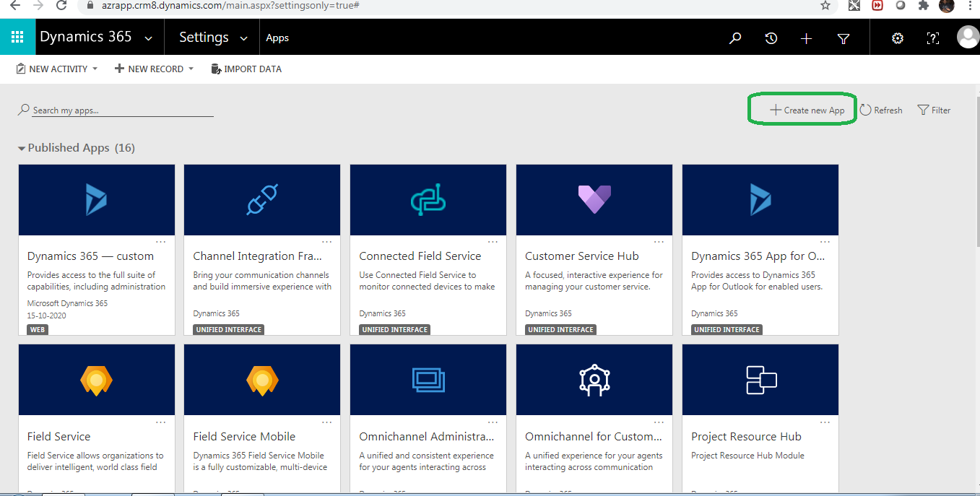Click the Dynamics 365 — custom app tile image
This screenshot has height=496, width=980.
[x=97, y=199]
